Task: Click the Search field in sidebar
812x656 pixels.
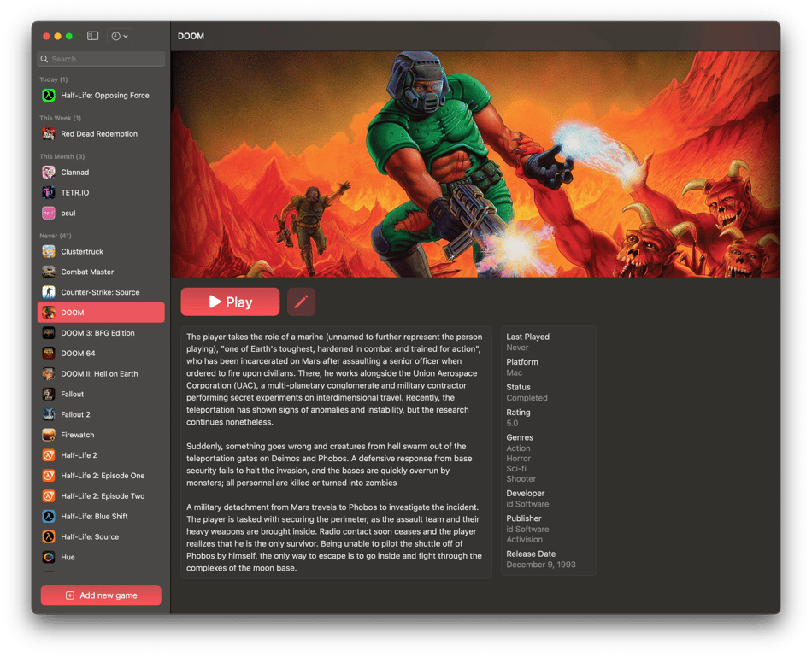Action: (x=101, y=59)
